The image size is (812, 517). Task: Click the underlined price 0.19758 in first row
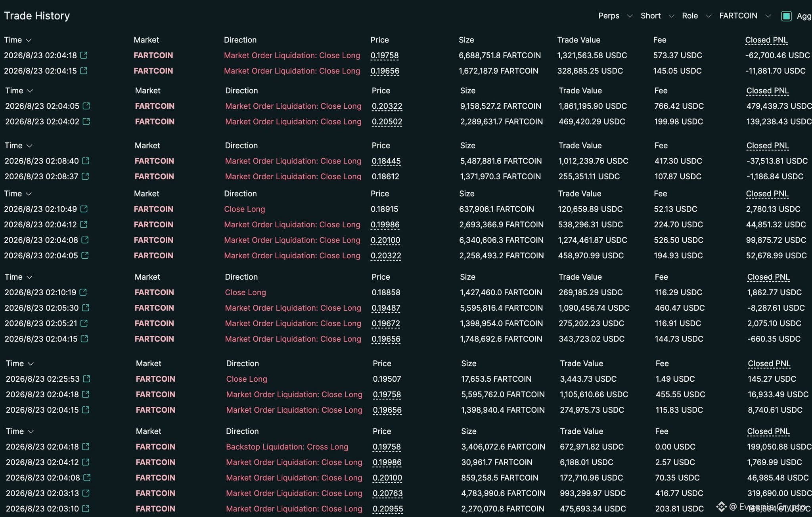click(385, 56)
